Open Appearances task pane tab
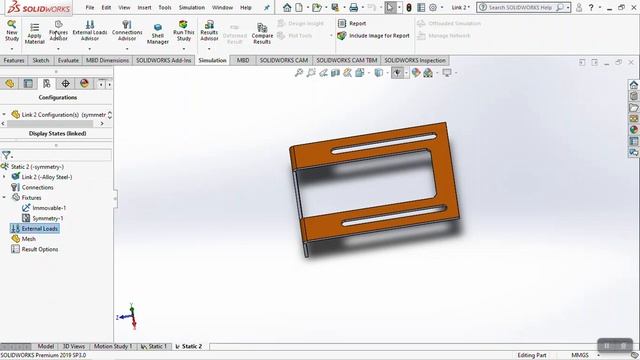 [633, 130]
